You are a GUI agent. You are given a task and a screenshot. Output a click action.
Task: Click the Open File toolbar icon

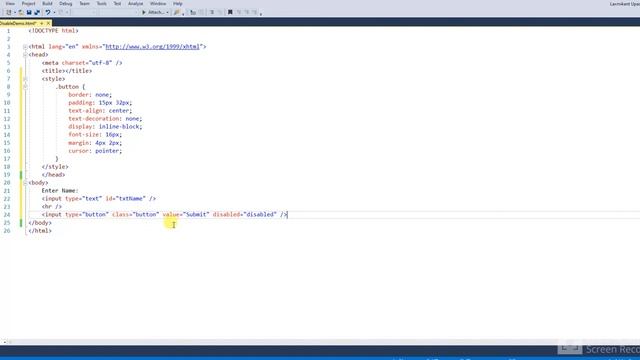21,12
